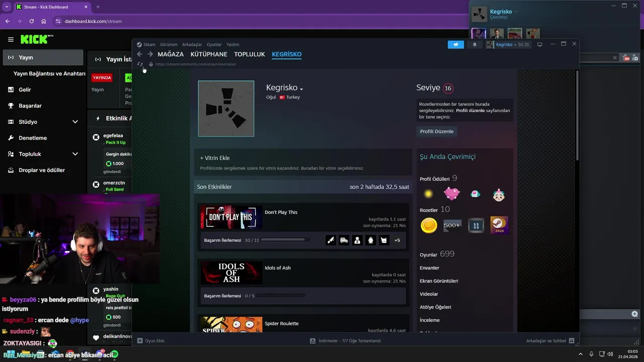The width and height of the screenshot is (644, 362).
Task: Expand the Topluluk sidebar section
Action: click(x=75, y=154)
